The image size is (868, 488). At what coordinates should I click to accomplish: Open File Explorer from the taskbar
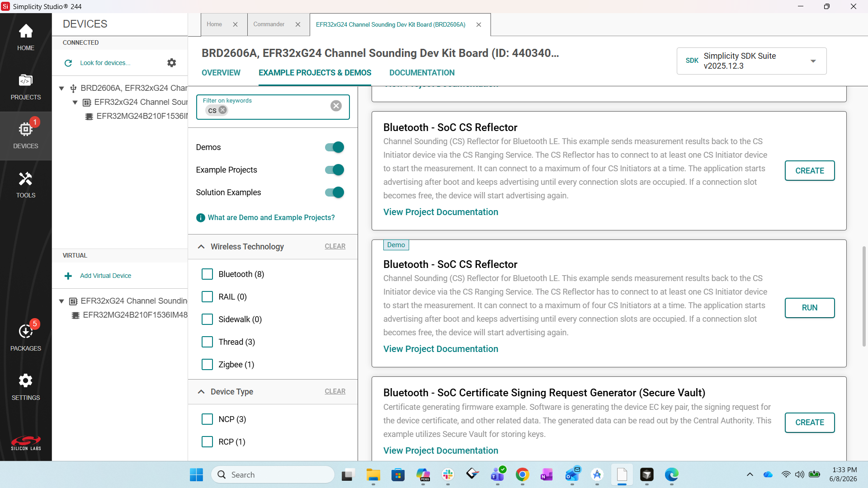pos(373,474)
